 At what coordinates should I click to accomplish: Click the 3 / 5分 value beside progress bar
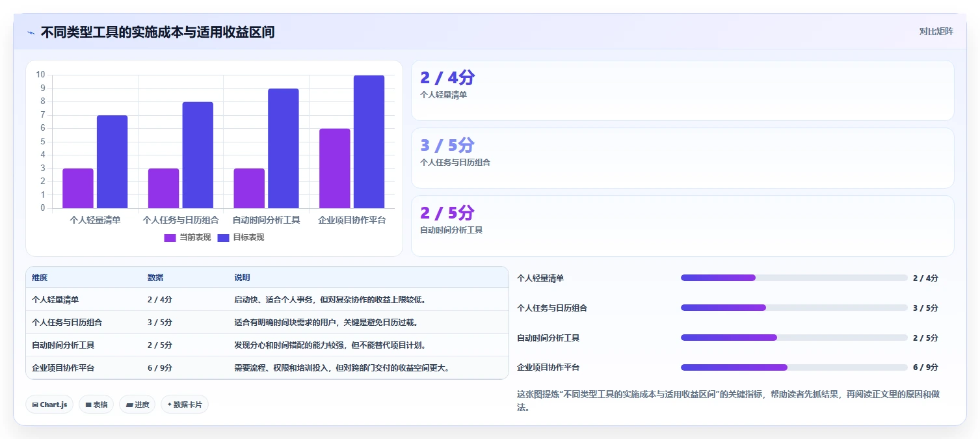tap(925, 308)
